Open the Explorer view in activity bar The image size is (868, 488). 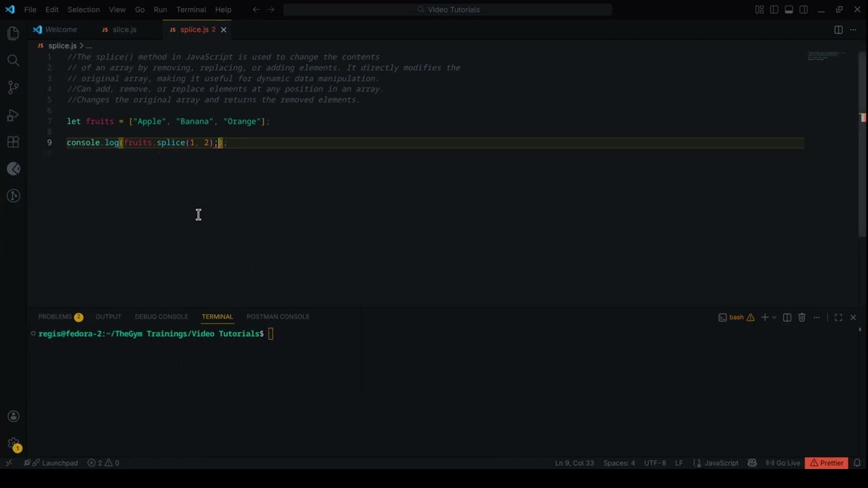pos(13,33)
